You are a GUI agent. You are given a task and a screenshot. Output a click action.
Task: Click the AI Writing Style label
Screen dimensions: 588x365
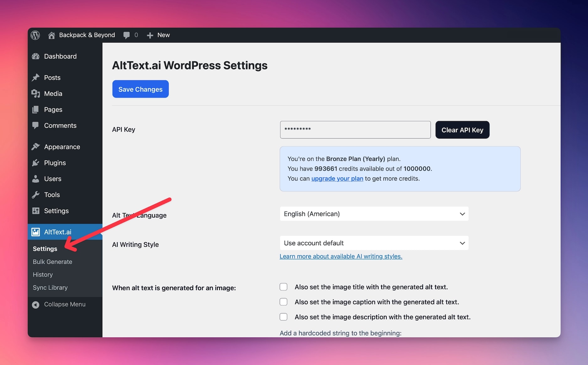click(x=135, y=245)
